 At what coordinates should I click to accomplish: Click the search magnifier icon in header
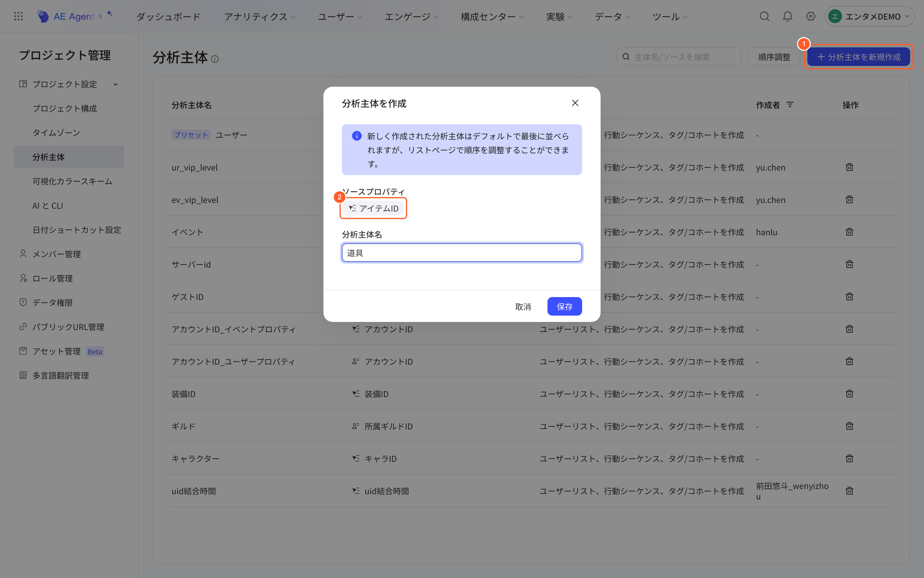764,16
